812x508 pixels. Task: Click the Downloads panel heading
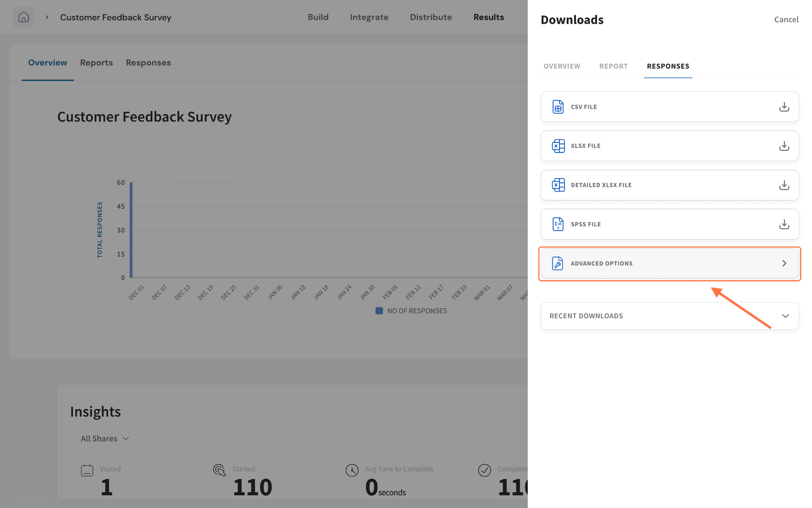pyautogui.click(x=572, y=20)
